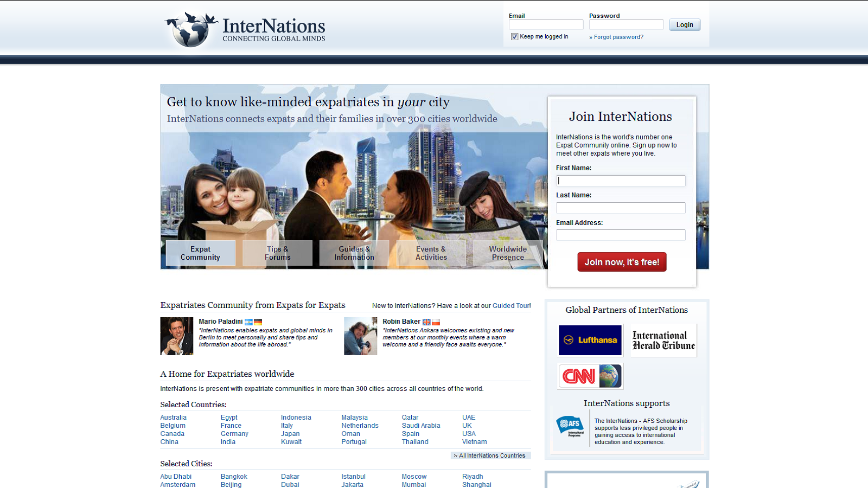Click the Lufthansa partner logo
The height and width of the screenshot is (488, 868).
(590, 341)
